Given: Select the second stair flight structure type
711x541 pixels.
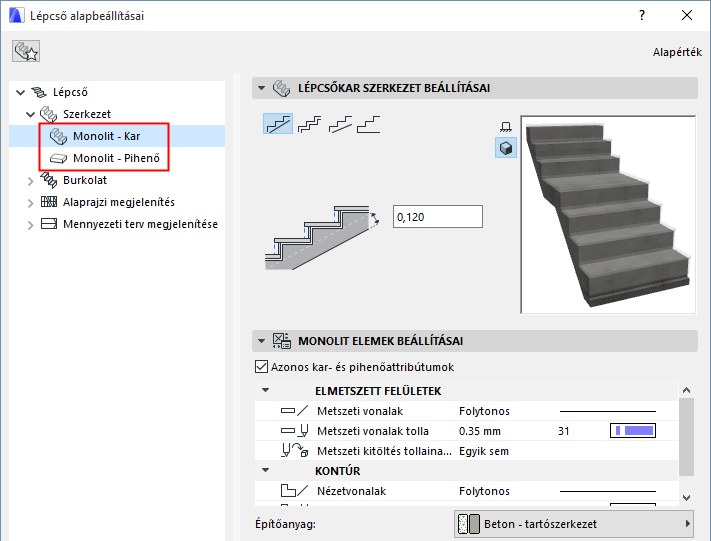Looking at the screenshot, I should 309,124.
